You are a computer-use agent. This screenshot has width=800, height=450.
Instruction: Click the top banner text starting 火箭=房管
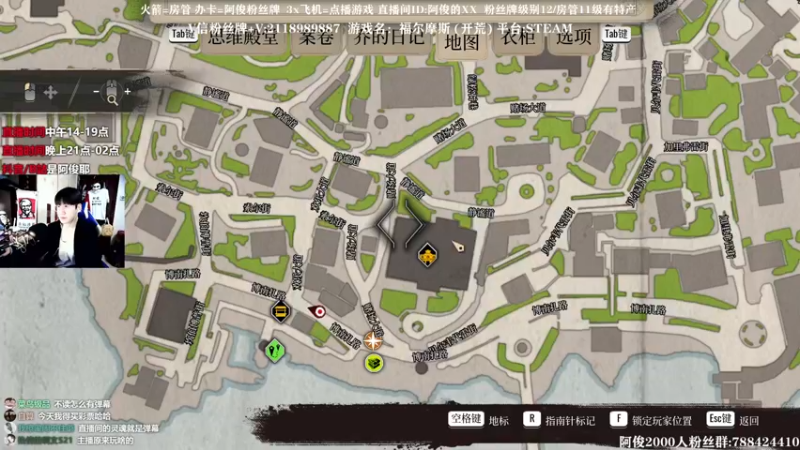pos(389,10)
